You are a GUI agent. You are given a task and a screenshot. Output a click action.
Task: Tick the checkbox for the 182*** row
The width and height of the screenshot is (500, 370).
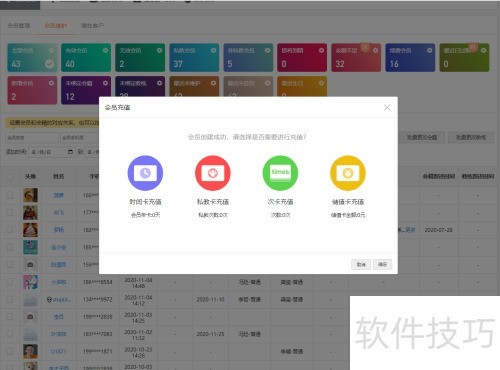10,230
